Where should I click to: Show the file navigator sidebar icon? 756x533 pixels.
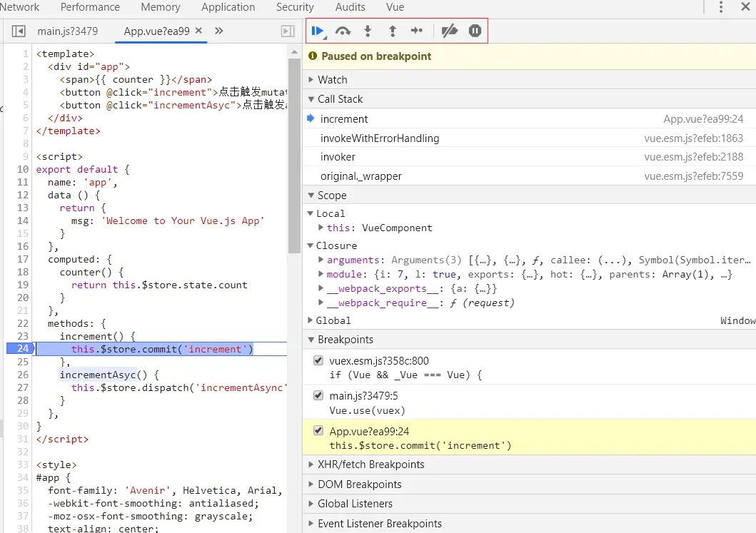click(19, 31)
